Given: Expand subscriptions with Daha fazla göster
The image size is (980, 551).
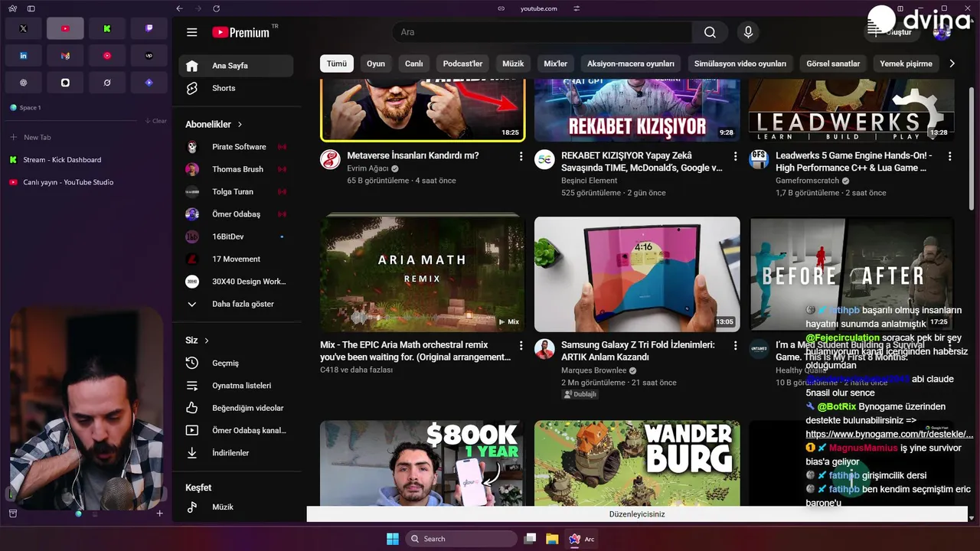Looking at the screenshot, I should 236,304.
